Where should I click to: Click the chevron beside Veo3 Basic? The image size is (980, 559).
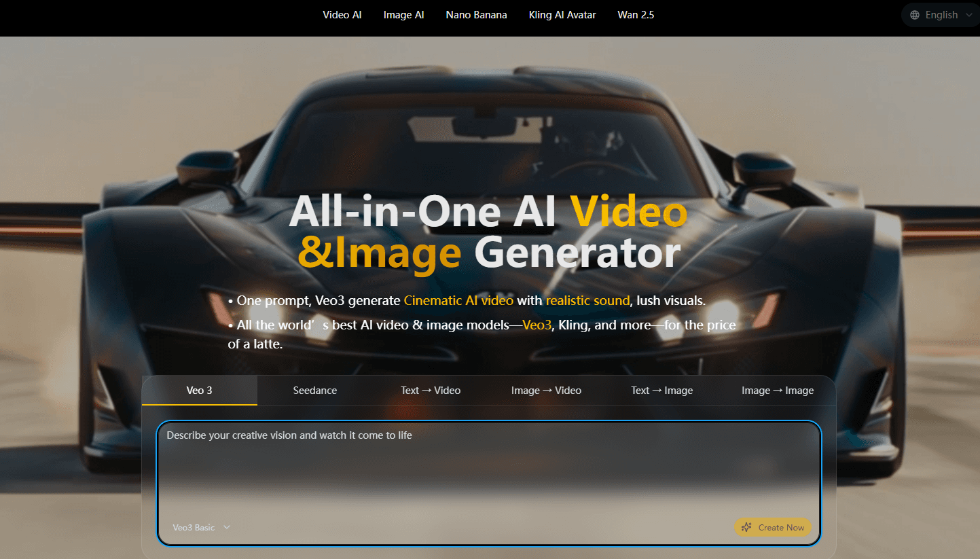pos(227,527)
